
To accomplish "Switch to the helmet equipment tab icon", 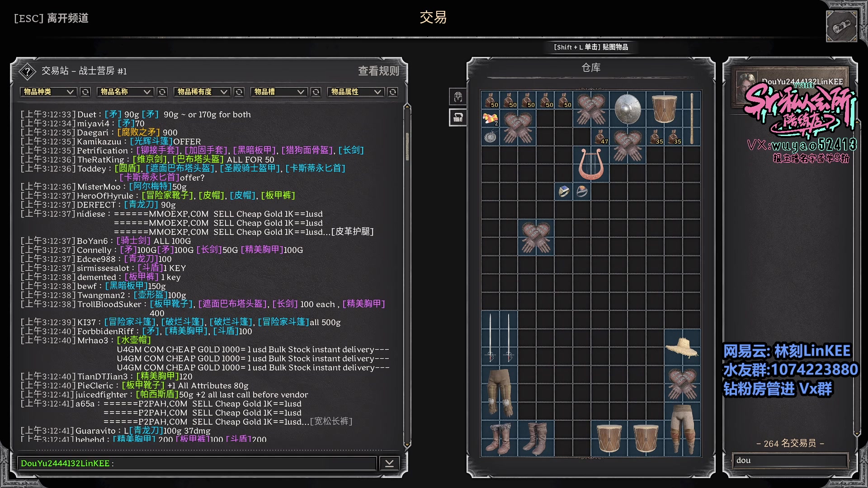I will click(x=458, y=96).
